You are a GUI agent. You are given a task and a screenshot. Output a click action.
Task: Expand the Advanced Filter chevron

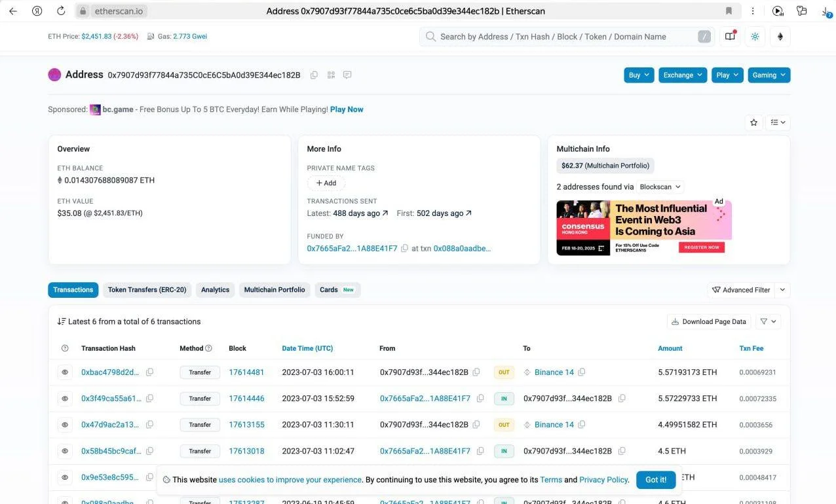[782, 290]
